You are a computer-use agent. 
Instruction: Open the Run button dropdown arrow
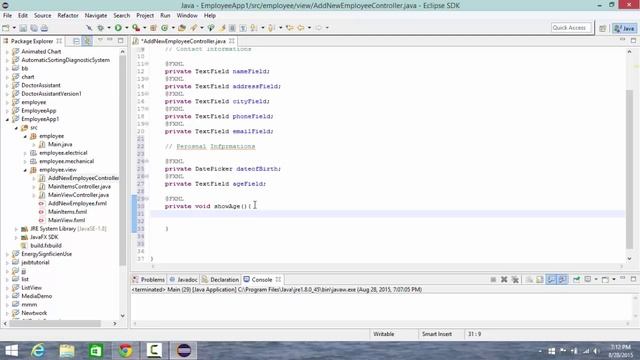(x=127, y=28)
